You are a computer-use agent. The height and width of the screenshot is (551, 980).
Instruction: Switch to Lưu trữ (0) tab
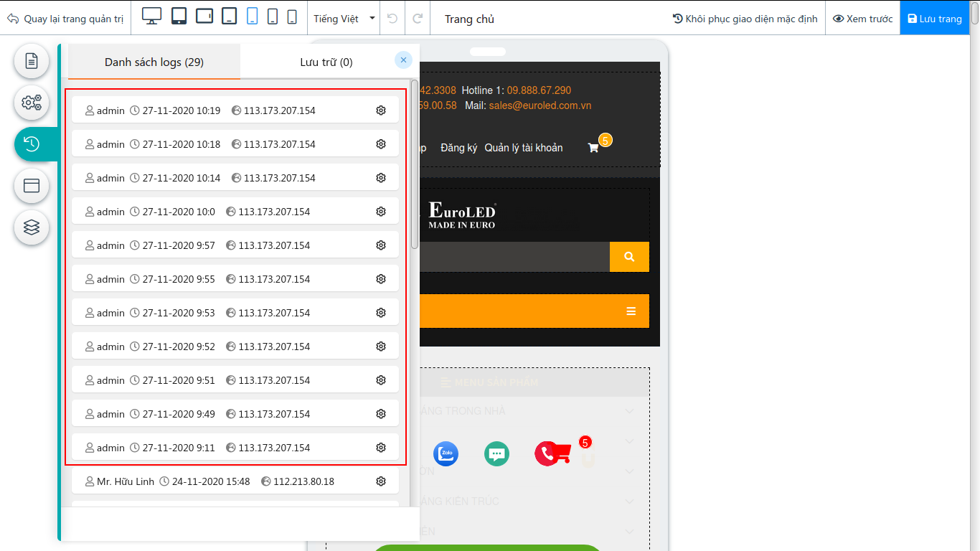tap(326, 62)
